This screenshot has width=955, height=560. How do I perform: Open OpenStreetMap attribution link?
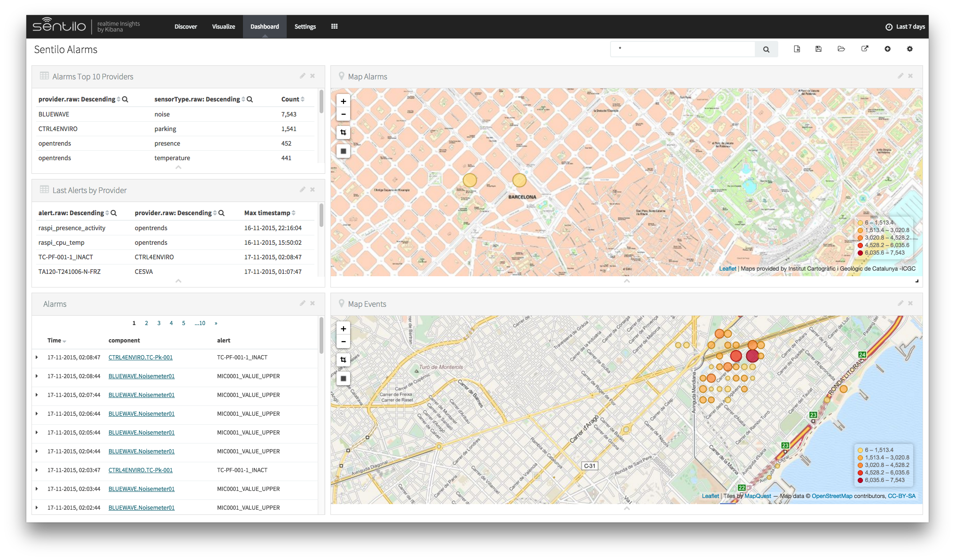coord(832,496)
